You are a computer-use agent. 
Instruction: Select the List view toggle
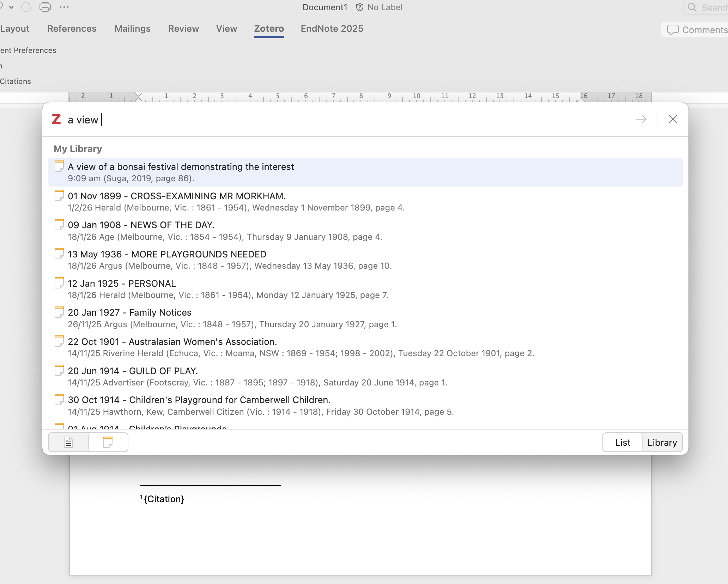623,443
